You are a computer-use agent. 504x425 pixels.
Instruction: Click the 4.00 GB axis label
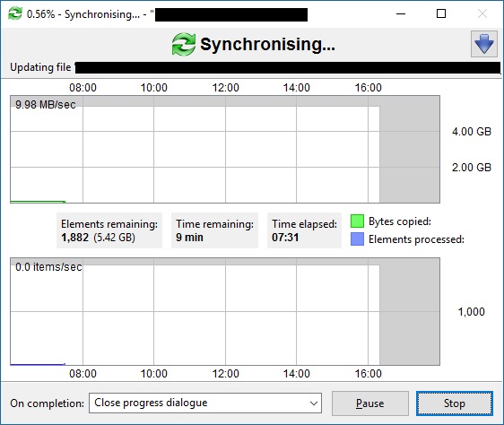point(472,132)
